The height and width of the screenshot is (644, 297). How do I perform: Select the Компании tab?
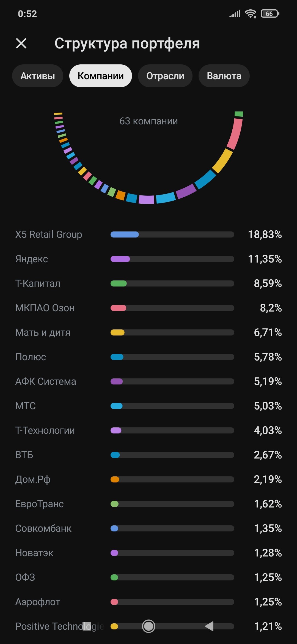point(101,76)
